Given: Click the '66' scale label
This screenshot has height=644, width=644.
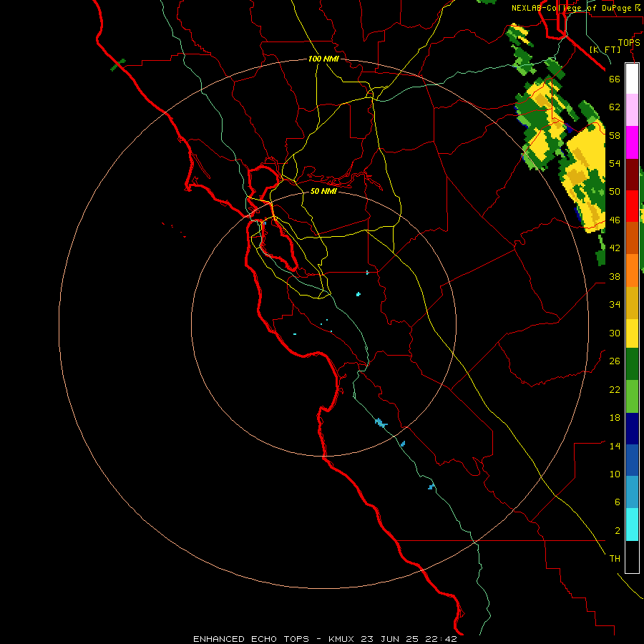Looking at the screenshot, I should coord(615,79).
